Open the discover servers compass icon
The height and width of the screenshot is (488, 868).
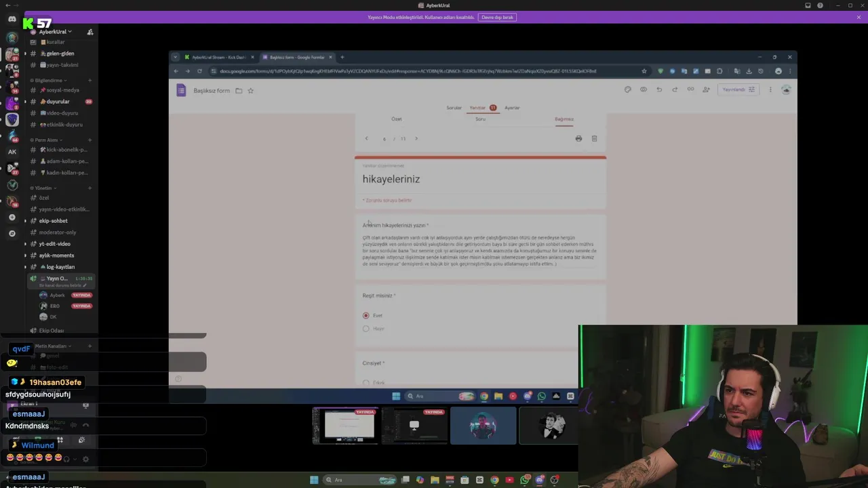12,233
